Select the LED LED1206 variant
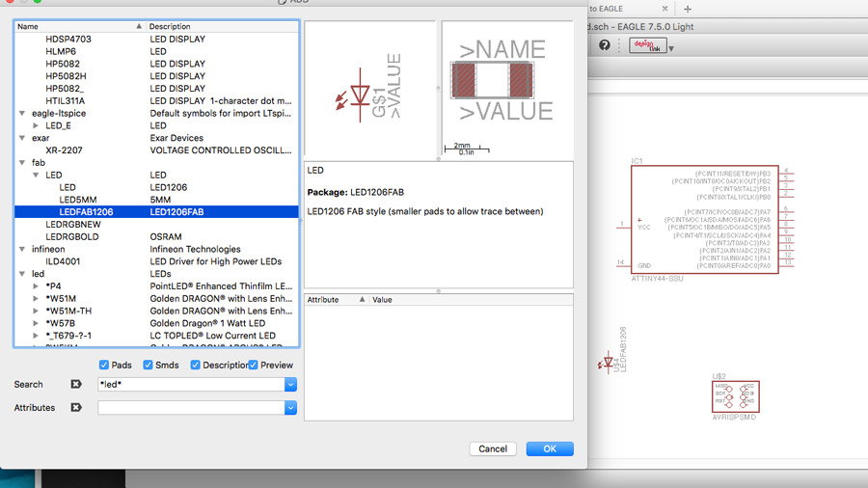Screen dimensions: 868x488 [156, 187]
